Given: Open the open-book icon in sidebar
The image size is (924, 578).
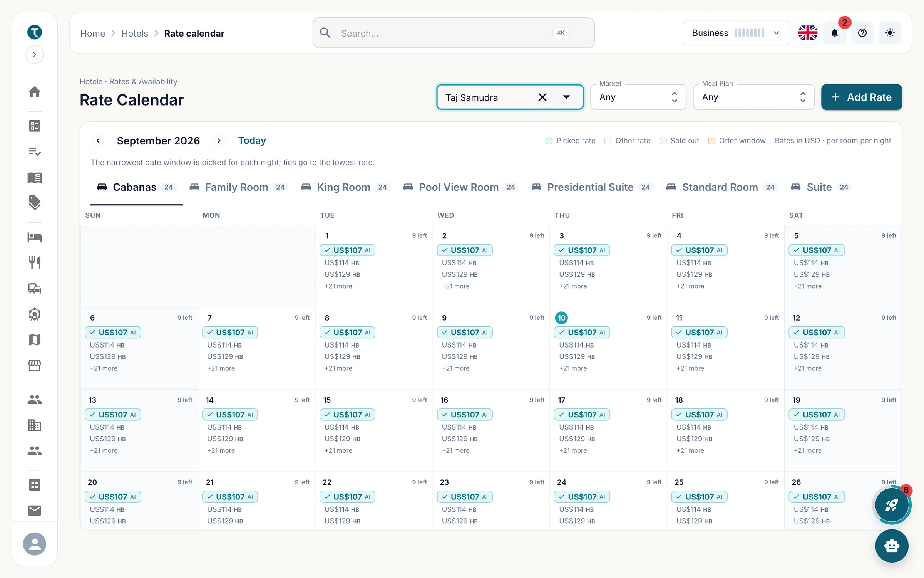Looking at the screenshot, I should point(35,177).
